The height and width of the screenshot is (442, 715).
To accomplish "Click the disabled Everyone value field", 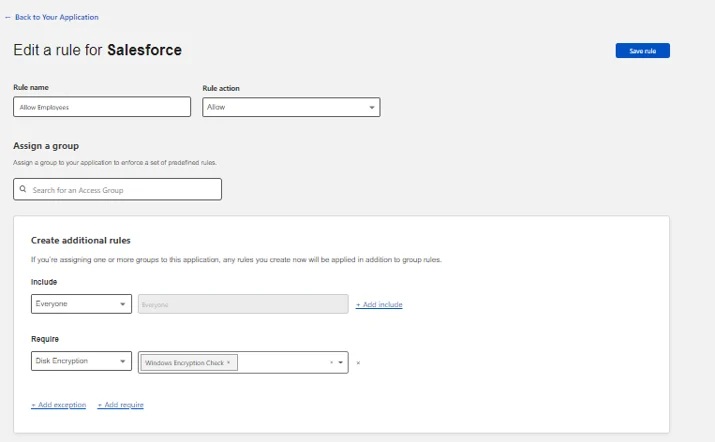I will 243,304.
